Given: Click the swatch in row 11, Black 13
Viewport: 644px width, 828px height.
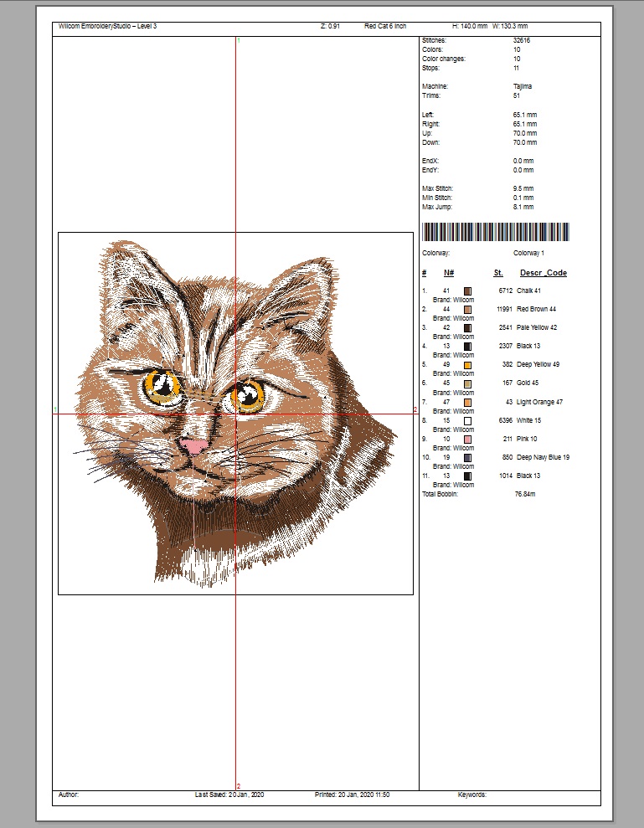Looking at the screenshot, I should click(x=467, y=476).
